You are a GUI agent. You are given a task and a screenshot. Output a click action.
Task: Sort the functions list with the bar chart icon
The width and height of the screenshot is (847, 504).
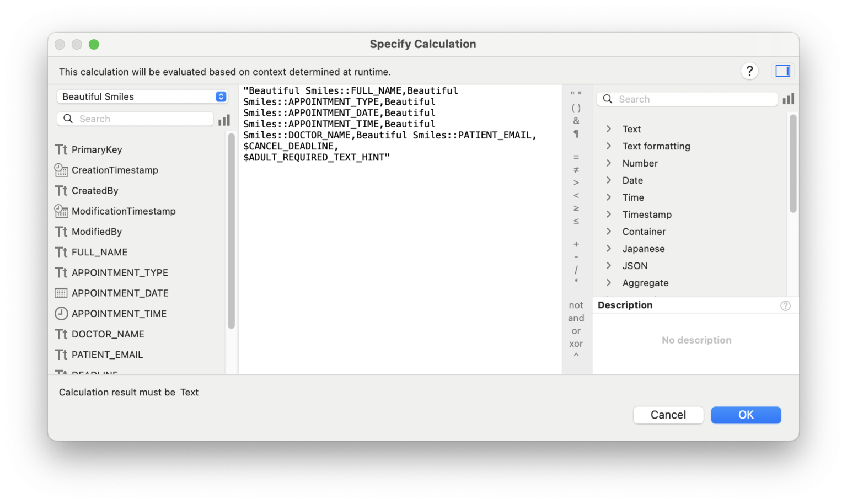pos(789,99)
